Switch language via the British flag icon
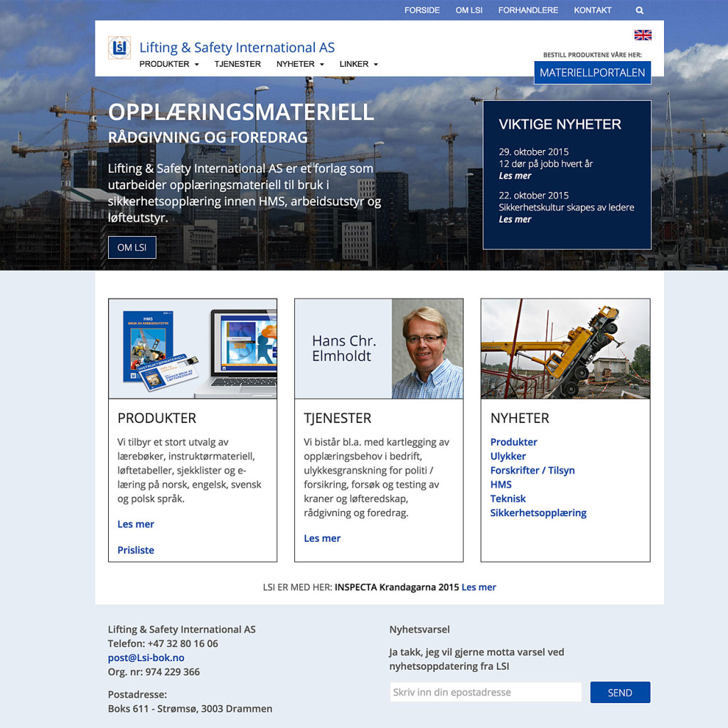Image resolution: width=728 pixels, height=728 pixels. [643, 35]
